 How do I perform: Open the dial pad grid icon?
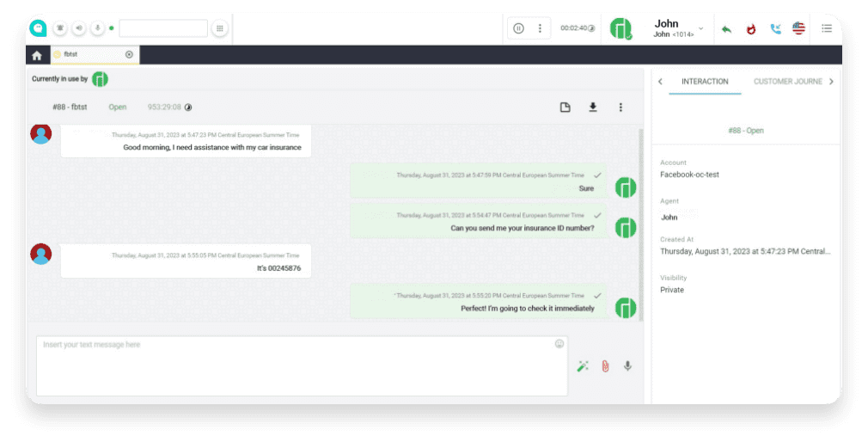coord(220,28)
